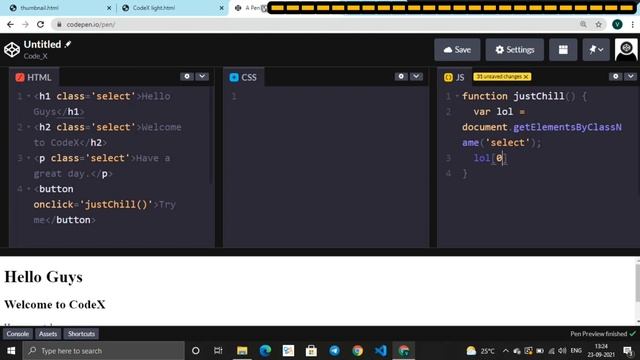Open weather widget showing 25°C
Viewport: 640px width, 360px height.
point(480,351)
